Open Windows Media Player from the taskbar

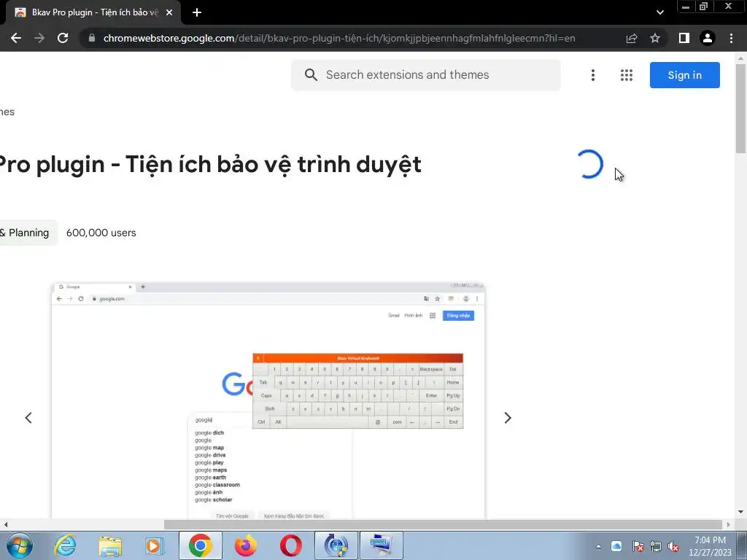click(155, 545)
